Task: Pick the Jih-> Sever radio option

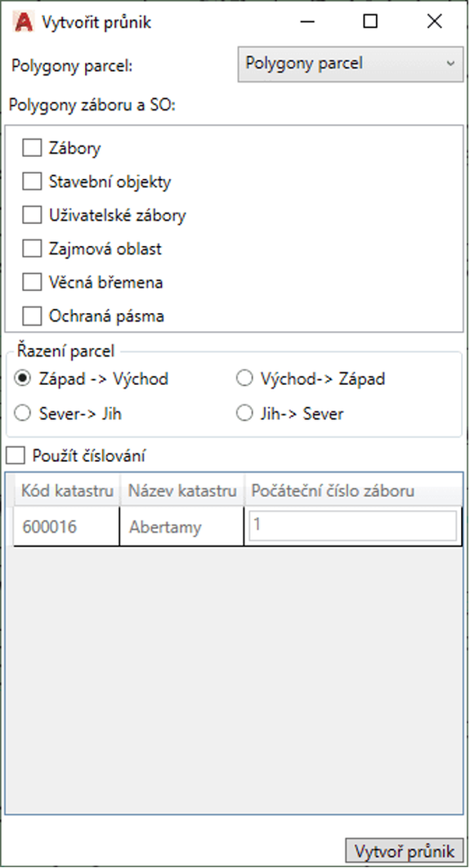Action: point(244,414)
